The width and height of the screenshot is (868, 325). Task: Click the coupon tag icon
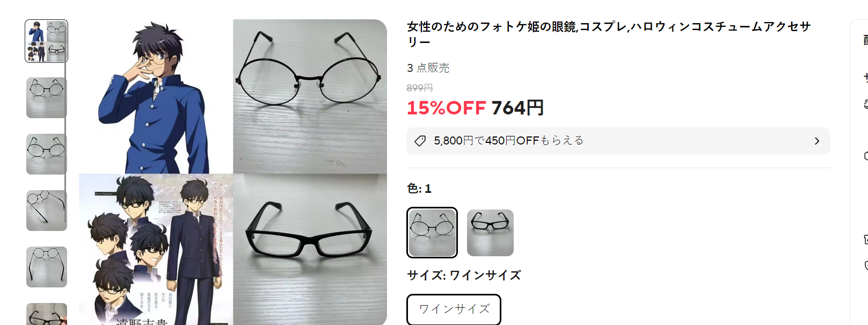(x=420, y=141)
